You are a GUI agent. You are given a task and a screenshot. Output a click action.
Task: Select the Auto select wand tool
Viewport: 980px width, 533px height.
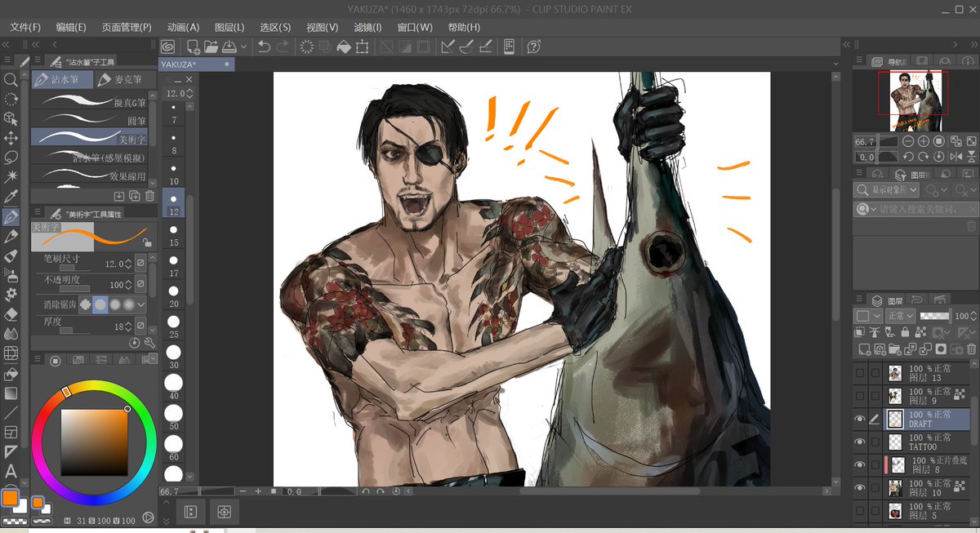(x=11, y=176)
